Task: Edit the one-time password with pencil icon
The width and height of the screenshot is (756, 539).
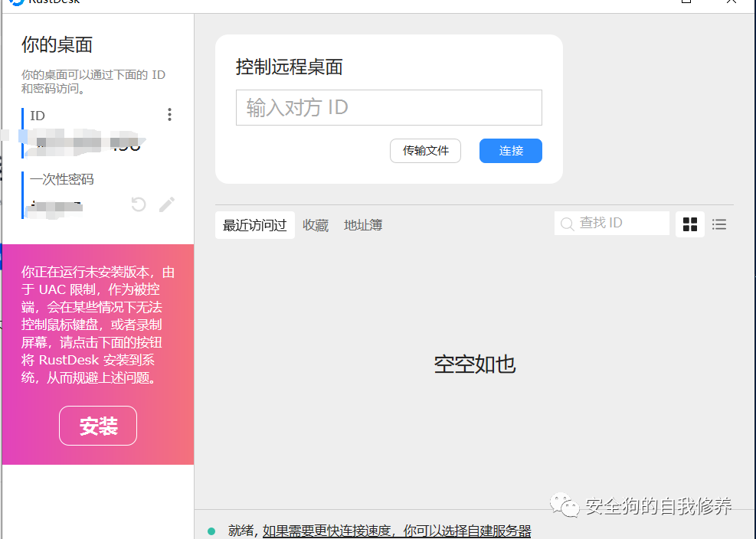Action: click(x=167, y=204)
